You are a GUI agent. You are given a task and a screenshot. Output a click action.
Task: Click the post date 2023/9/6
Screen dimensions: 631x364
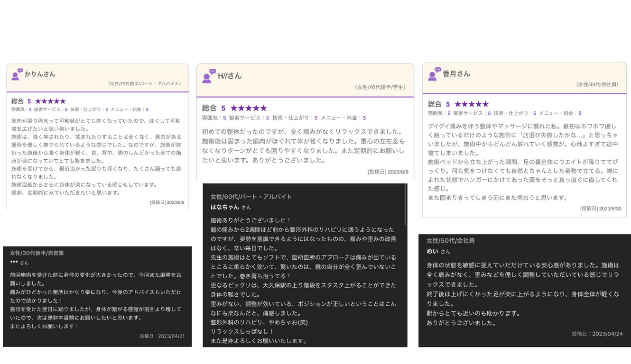167,202
